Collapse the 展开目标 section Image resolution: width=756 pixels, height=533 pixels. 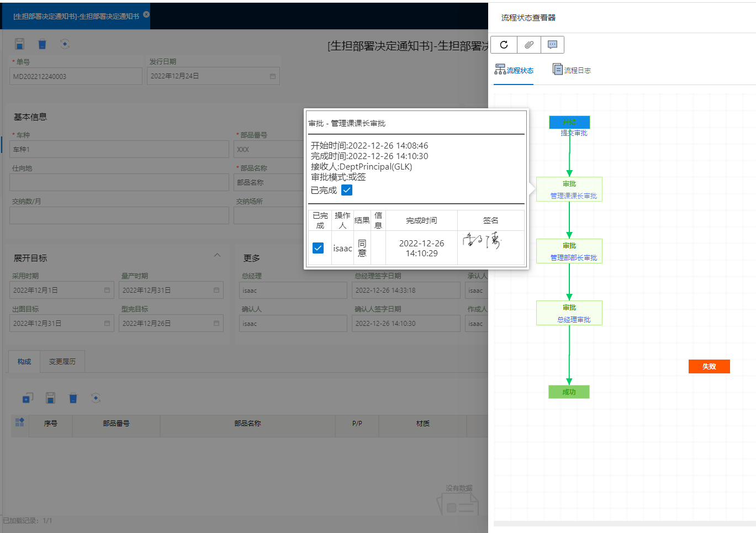coord(217,255)
